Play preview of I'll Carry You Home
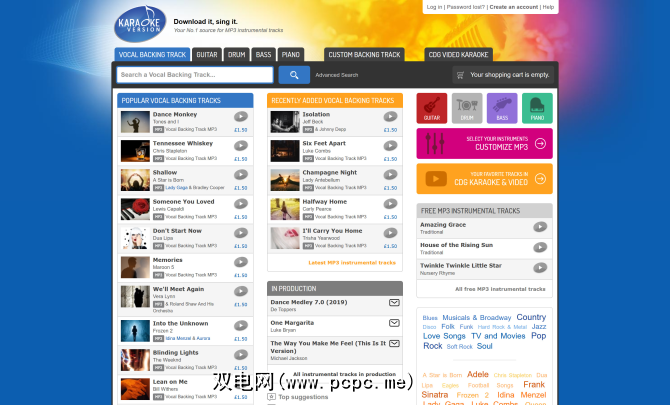This screenshot has height=405, width=670. pyautogui.click(x=390, y=233)
